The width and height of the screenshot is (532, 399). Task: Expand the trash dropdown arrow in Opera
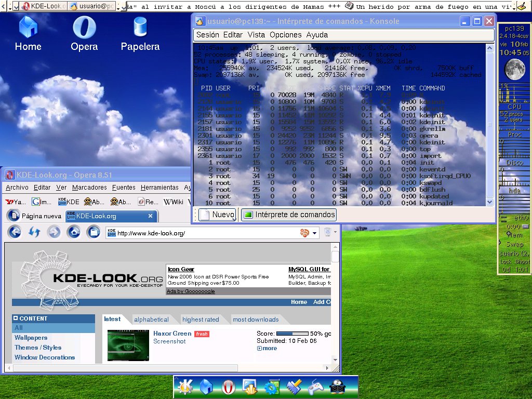[x=335, y=232]
